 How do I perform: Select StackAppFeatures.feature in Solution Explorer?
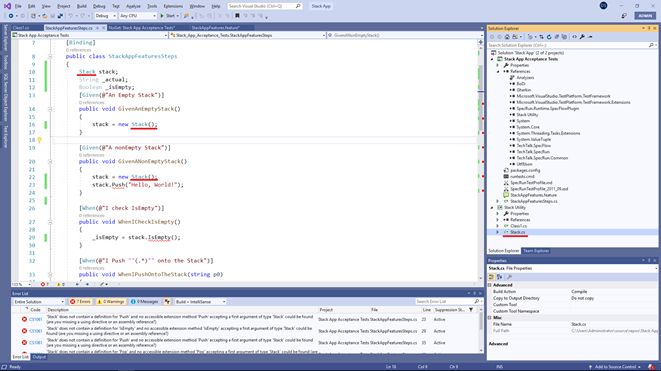tap(533, 195)
